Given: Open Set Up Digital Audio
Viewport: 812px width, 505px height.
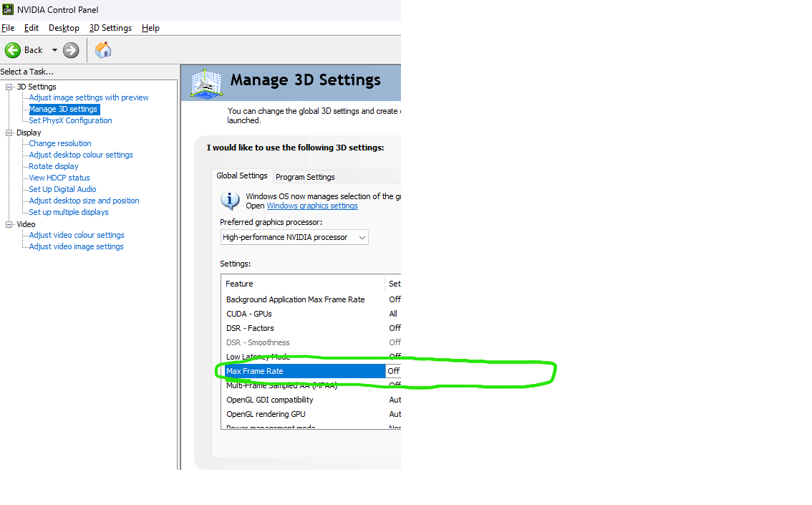Looking at the screenshot, I should [x=63, y=189].
